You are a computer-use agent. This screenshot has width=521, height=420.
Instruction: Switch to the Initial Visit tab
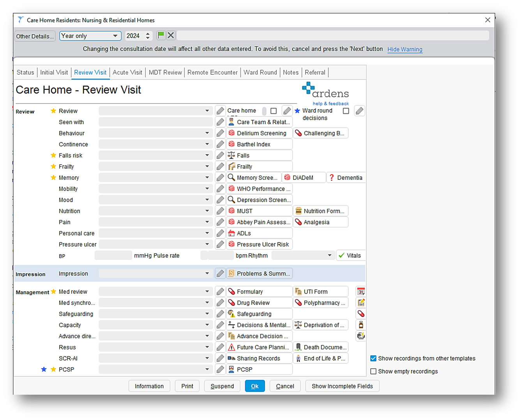tap(54, 72)
